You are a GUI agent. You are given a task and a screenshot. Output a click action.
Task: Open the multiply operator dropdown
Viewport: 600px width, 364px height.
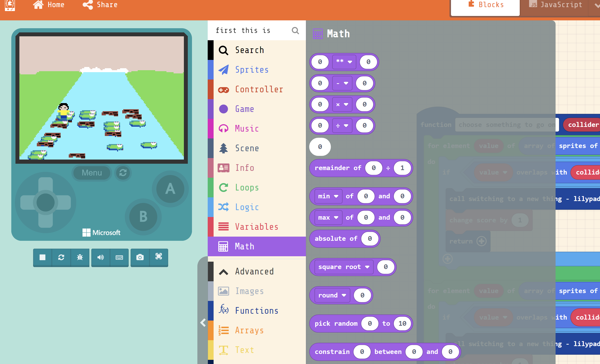[342, 105]
